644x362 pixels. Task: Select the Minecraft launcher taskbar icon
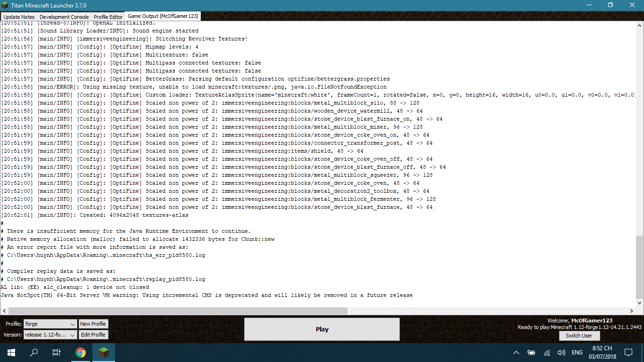click(104, 353)
